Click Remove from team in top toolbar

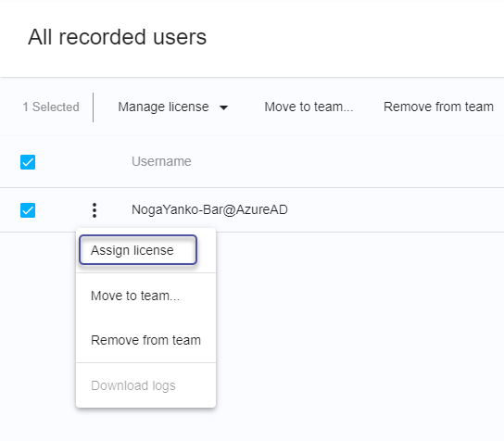pos(438,107)
